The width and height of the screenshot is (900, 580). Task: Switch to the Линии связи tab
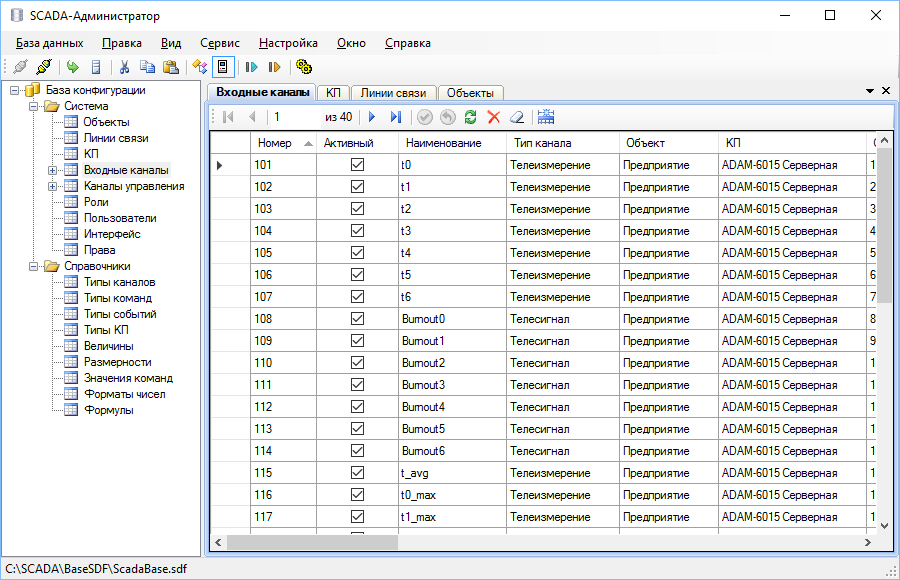click(x=393, y=93)
